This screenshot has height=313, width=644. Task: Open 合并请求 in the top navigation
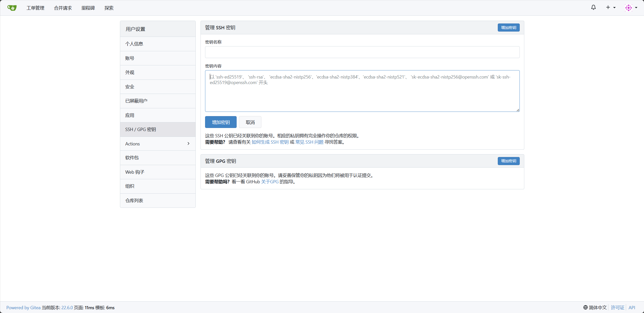click(x=63, y=8)
